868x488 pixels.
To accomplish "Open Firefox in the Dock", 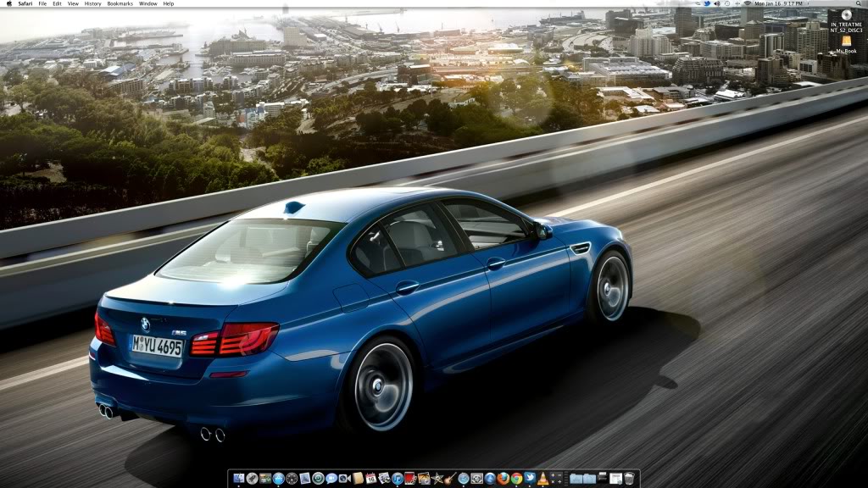I will (x=504, y=478).
